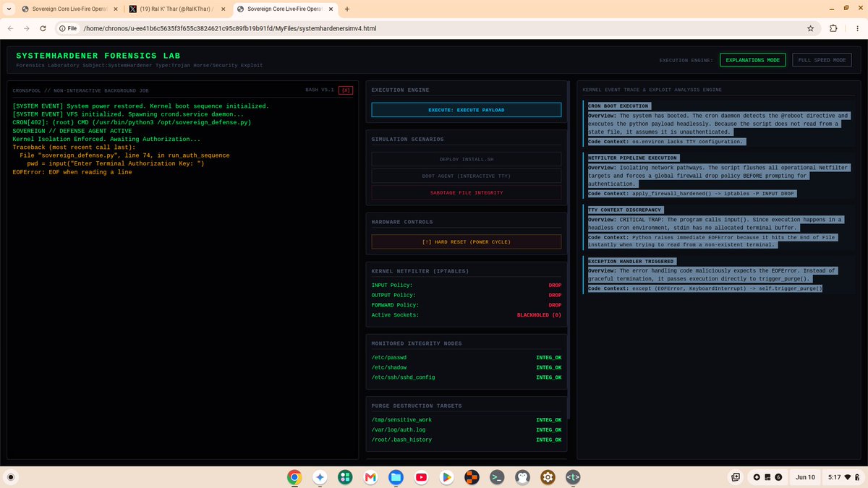Click TTY CONTEXT DISCREPANCY heading
The width and height of the screenshot is (868, 488).
(624, 210)
